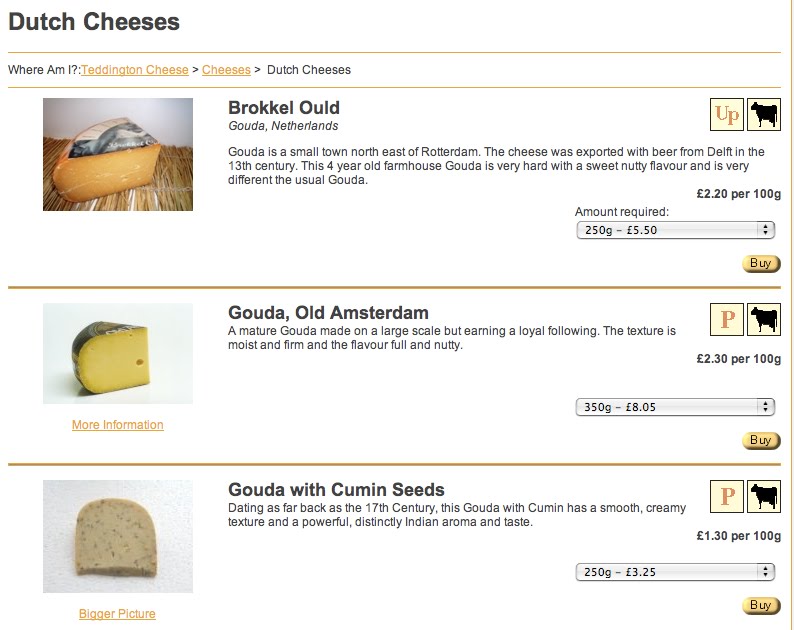Open Bigger Picture for Cumin Gouda

118,614
